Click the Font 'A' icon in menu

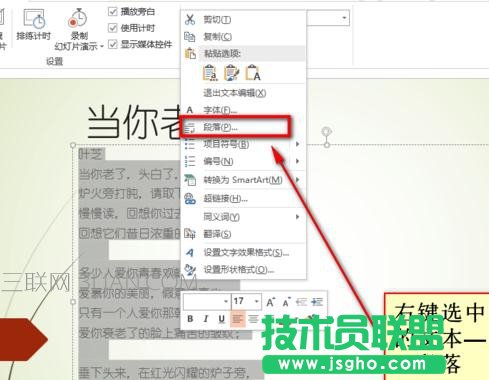190,110
